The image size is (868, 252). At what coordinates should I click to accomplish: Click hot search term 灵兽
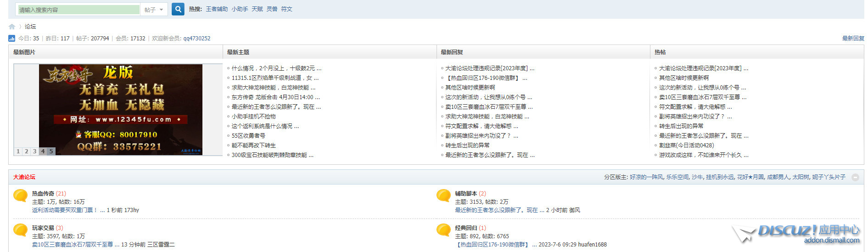click(272, 9)
